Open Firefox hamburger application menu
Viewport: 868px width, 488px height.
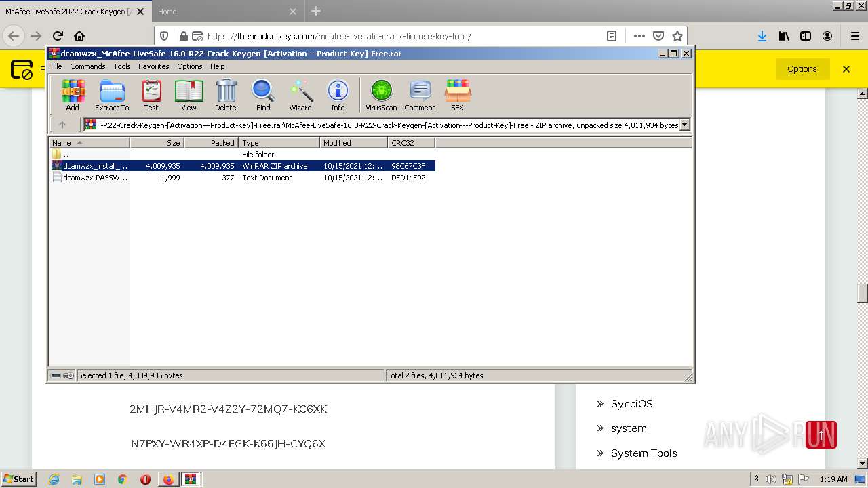point(854,36)
